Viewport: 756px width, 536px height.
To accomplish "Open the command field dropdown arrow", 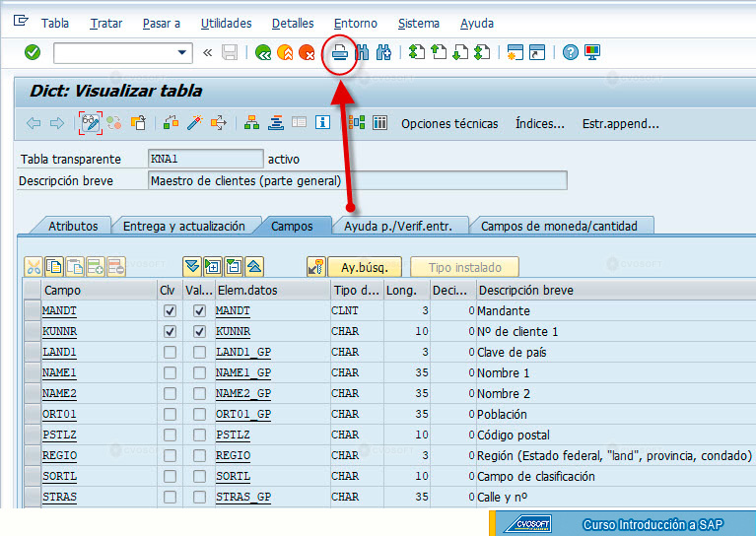I will click(x=181, y=52).
